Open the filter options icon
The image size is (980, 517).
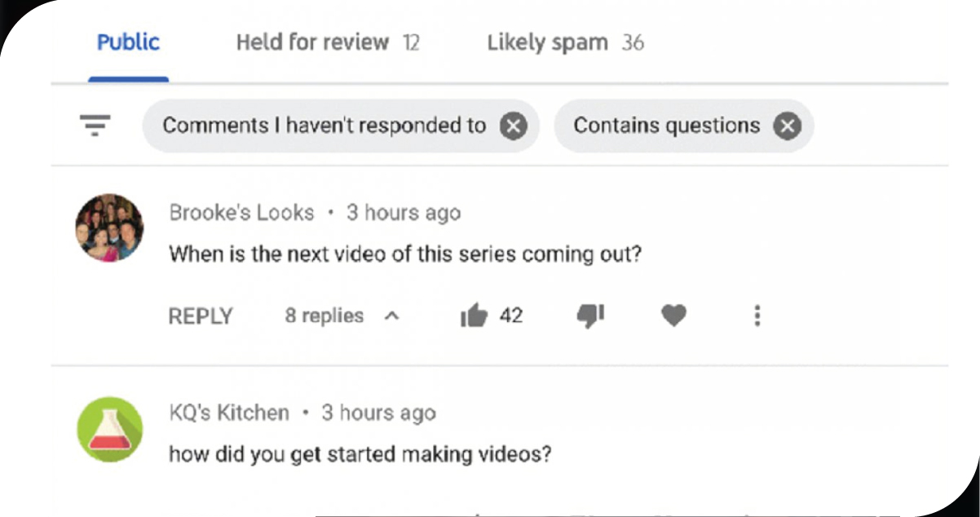tap(95, 126)
